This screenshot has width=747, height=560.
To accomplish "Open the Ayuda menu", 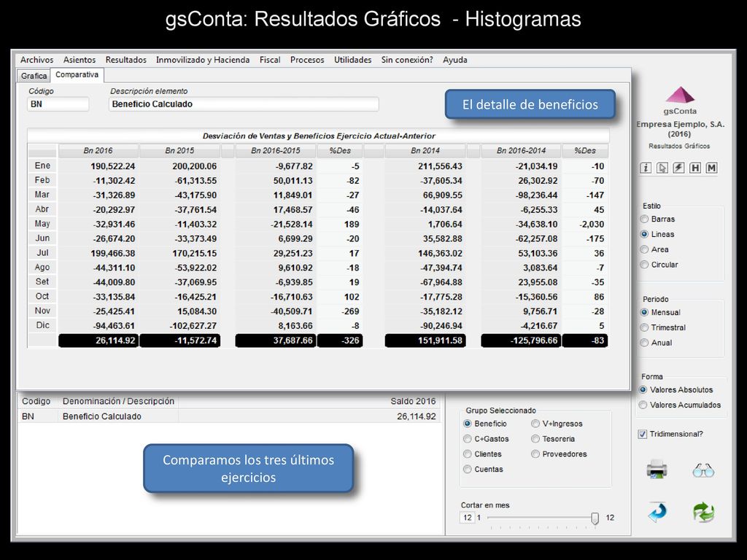I will click(455, 60).
